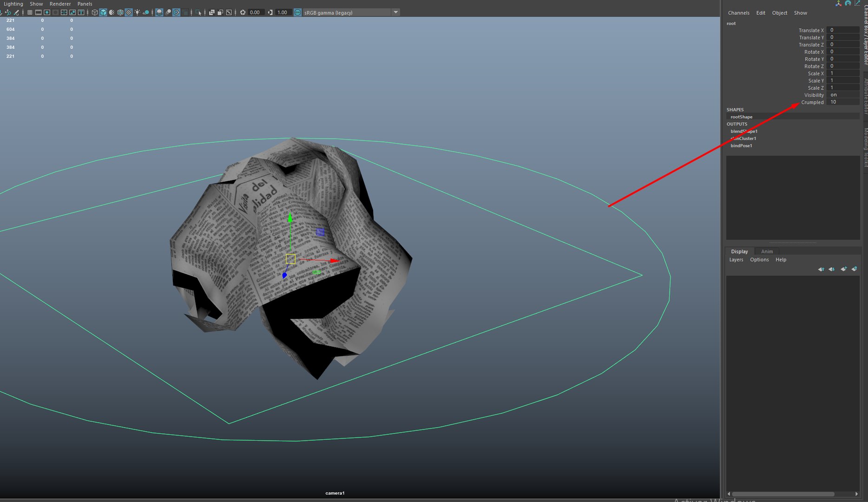This screenshot has height=502, width=868.
Task: Click the isolate select icon
Action: tap(198, 13)
